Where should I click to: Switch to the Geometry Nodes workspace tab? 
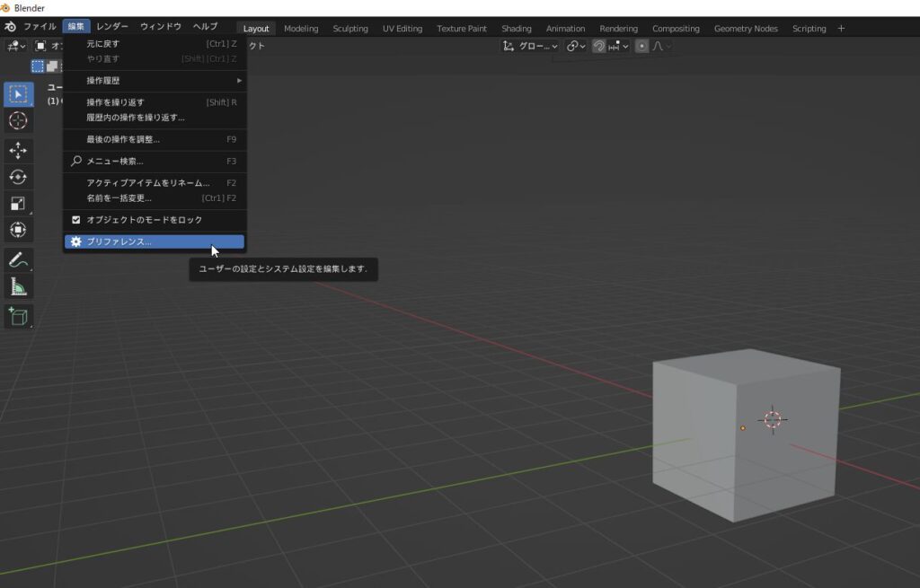pos(746,28)
